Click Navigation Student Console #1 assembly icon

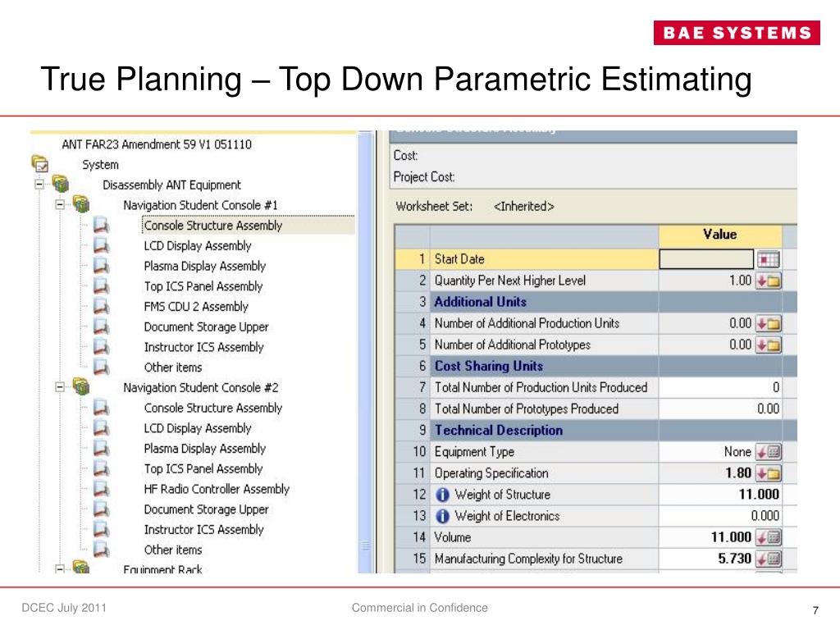(x=81, y=204)
